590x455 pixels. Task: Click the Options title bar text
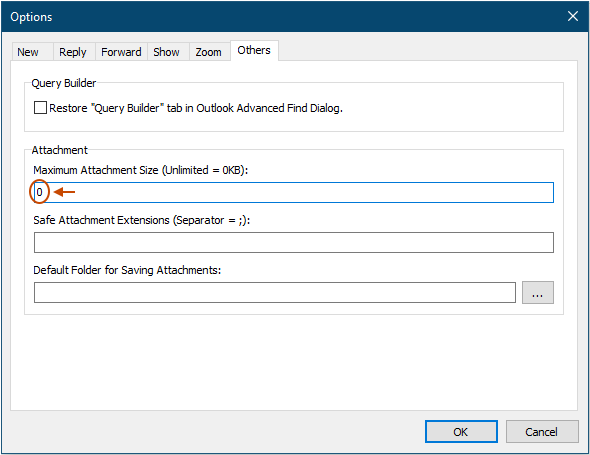pyautogui.click(x=31, y=17)
